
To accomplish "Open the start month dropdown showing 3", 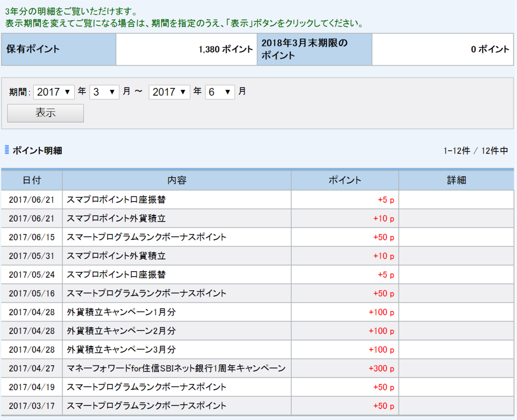I will (x=104, y=92).
